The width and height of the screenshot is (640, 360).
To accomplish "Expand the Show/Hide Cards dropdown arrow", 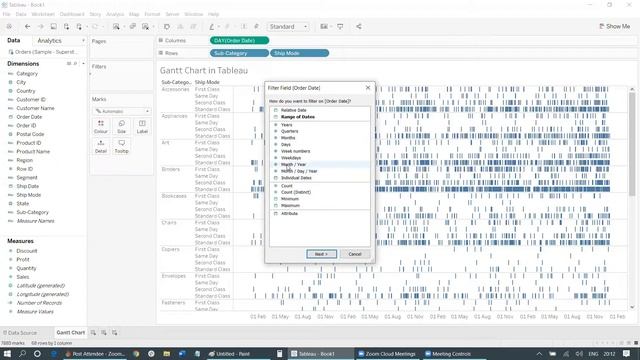I will [331, 27].
